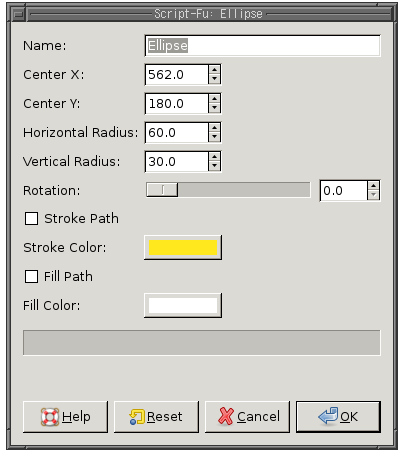Confirm the dialog with OK
The width and height of the screenshot is (401, 459).
pyautogui.click(x=338, y=417)
